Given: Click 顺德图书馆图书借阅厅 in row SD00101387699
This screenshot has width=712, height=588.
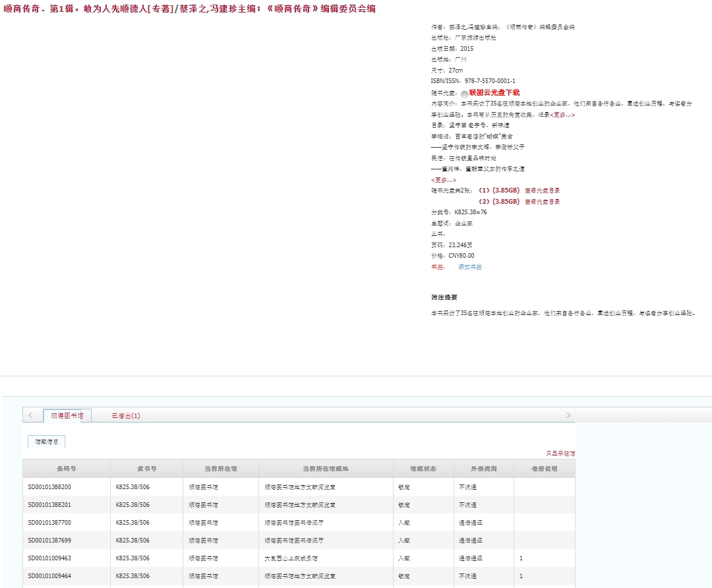Looking at the screenshot, I should [x=294, y=541].
